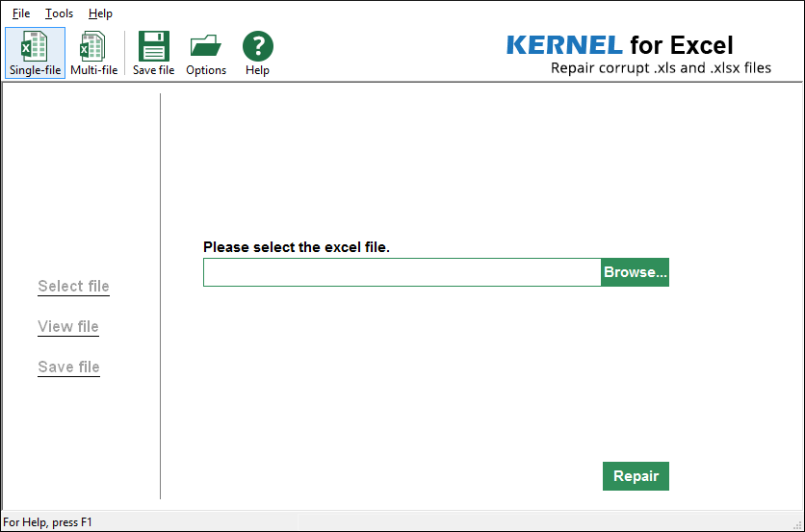Click the 'Repair corrupt .xls and .xlsx files' tagline
This screenshot has width=805, height=532.
[661, 67]
